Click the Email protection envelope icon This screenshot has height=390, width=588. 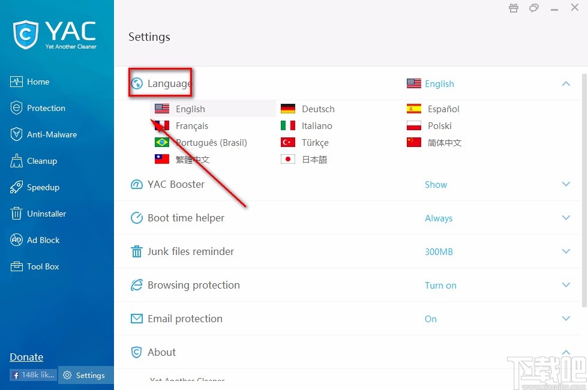point(137,319)
